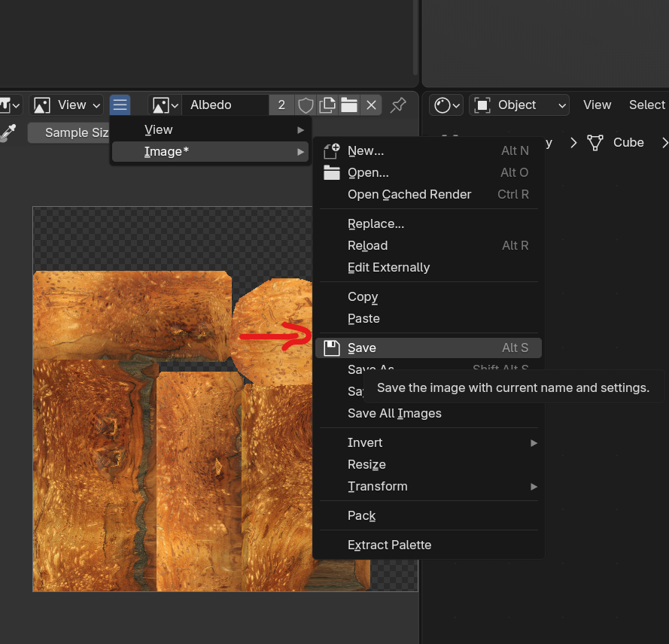The image size is (669, 644).
Task: Expand the Transform submenu
Action: (x=428, y=486)
